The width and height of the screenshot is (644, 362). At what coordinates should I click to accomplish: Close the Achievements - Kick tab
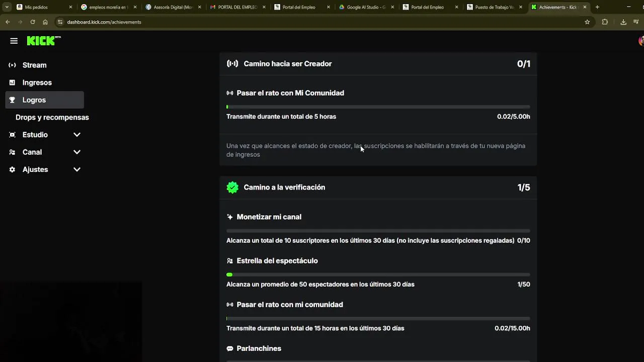tap(585, 7)
